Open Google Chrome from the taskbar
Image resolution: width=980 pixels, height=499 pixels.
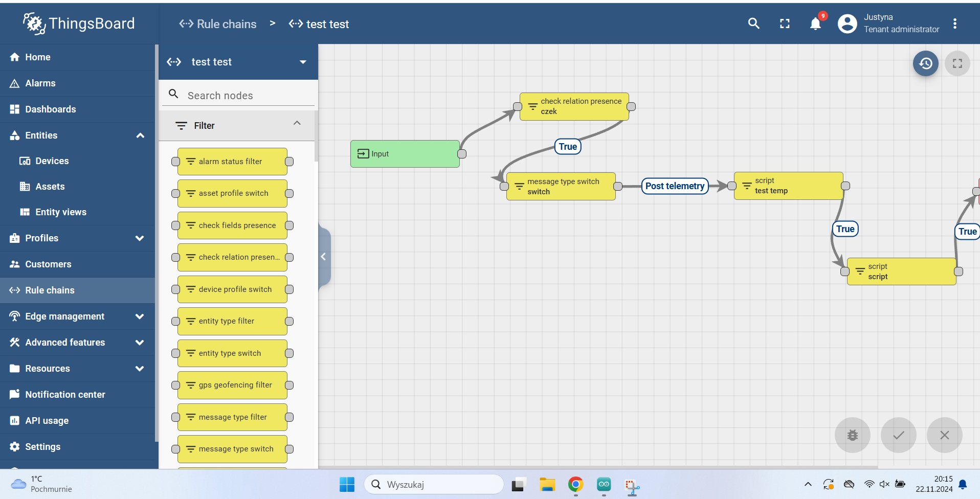(x=575, y=484)
